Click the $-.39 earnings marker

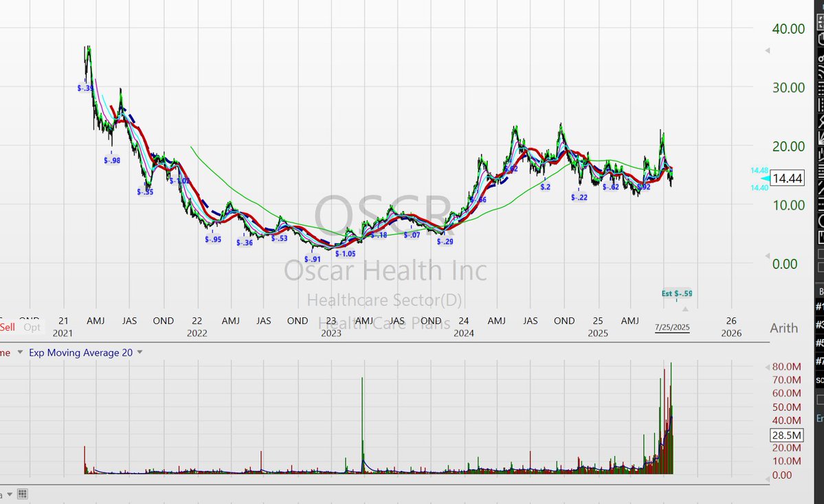tap(85, 88)
